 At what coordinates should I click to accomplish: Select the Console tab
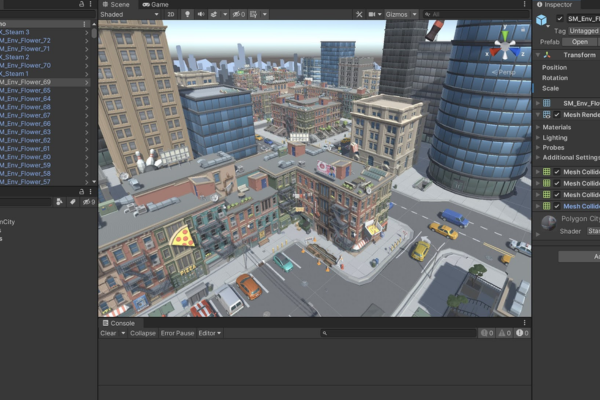click(121, 323)
